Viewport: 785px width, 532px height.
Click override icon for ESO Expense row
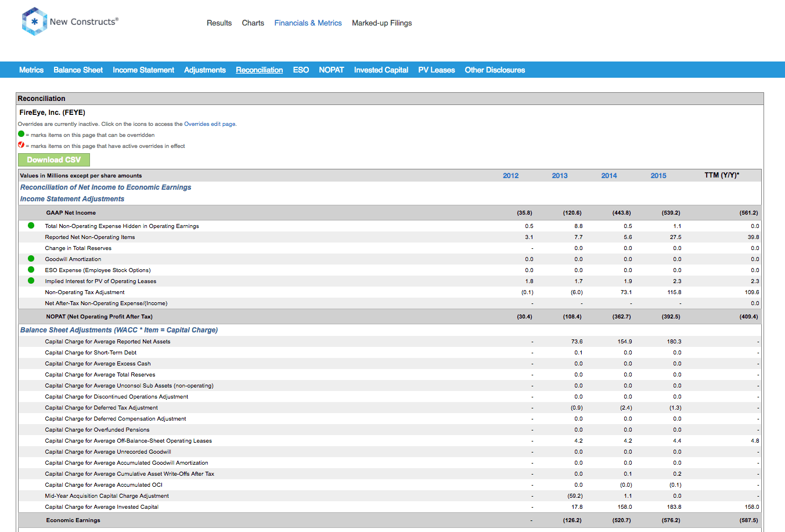pyautogui.click(x=31, y=270)
